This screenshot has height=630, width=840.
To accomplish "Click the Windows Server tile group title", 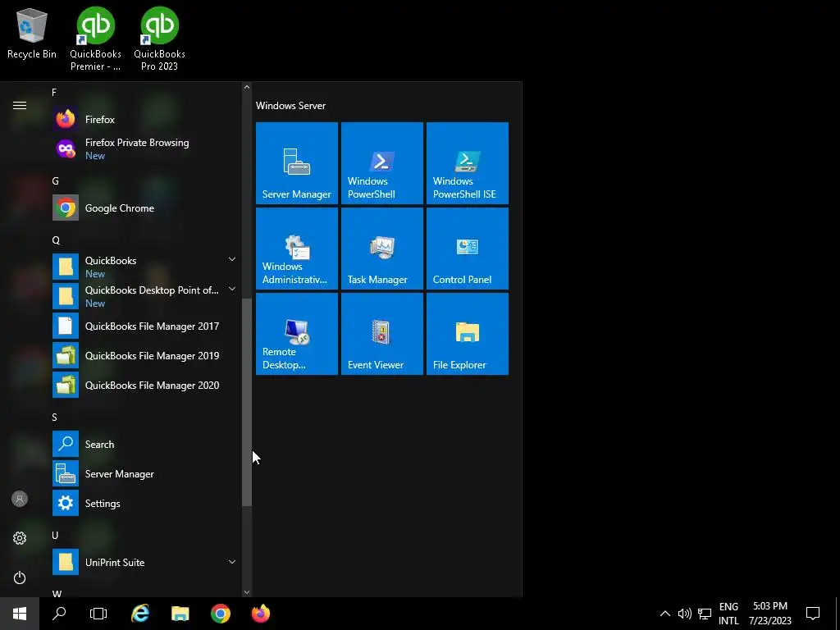I will click(290, 106).
